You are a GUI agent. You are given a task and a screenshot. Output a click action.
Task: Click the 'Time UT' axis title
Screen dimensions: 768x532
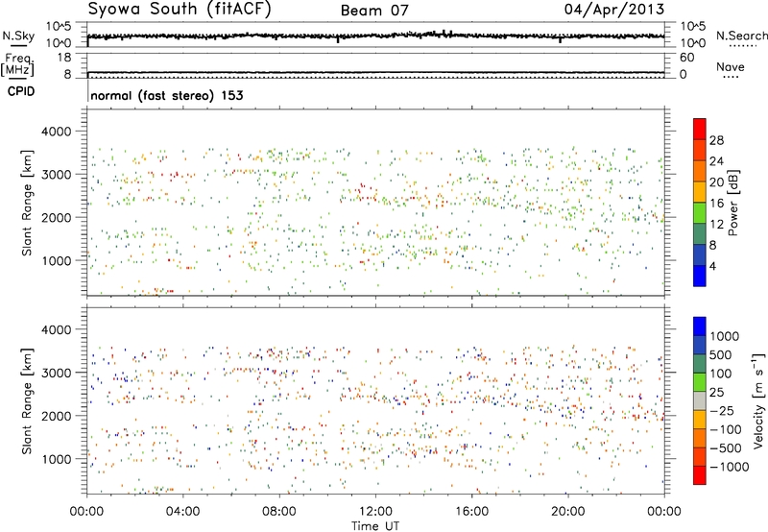pyautogui.click(x=375, y=526)
